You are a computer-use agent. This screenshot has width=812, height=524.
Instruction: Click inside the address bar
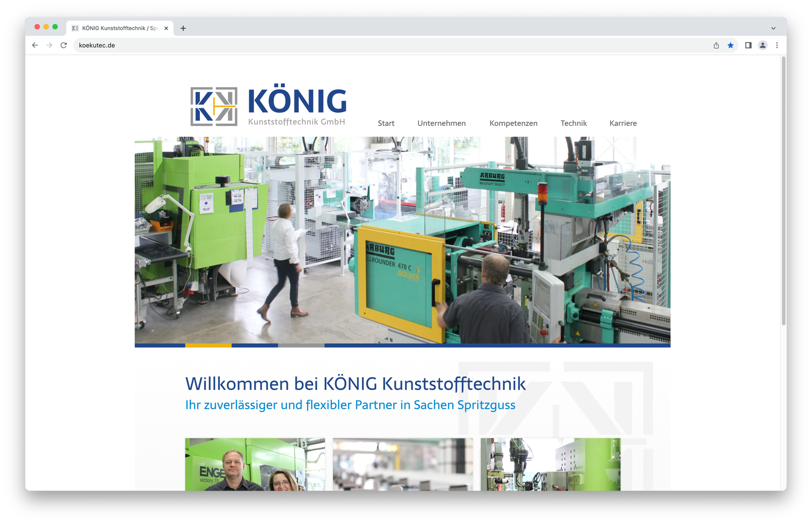(203, 45)
